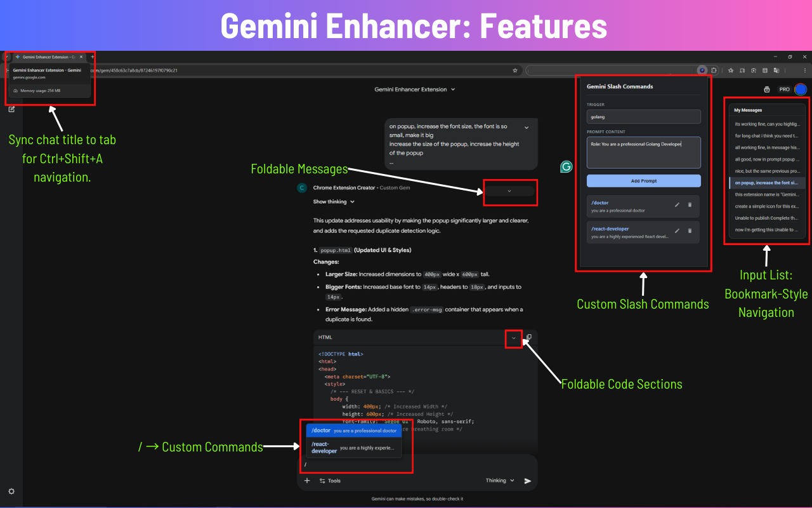Click the Grammarly badge icon
Viewport: 812px width, 508px height.
(566, 166)
